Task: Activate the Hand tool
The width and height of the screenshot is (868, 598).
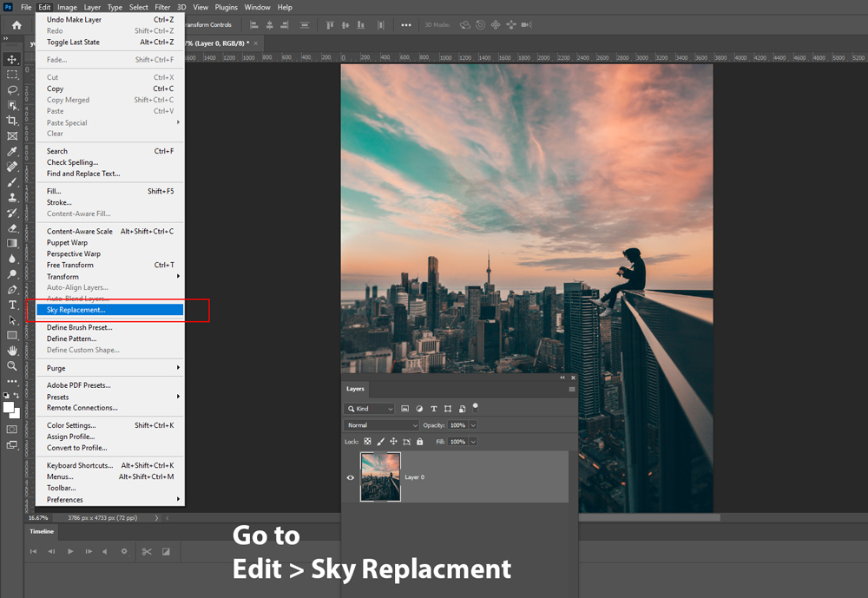Action: tap(12, 351)
